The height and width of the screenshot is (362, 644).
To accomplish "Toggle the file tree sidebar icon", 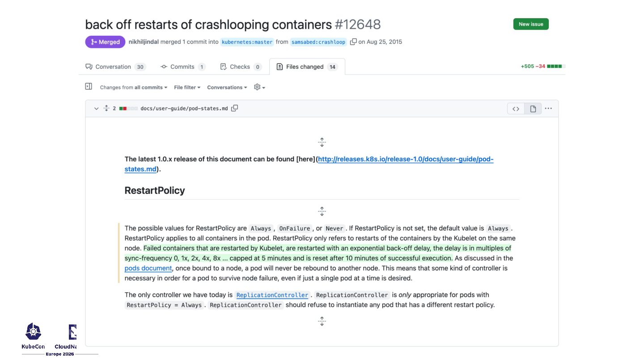I will 89,87.
